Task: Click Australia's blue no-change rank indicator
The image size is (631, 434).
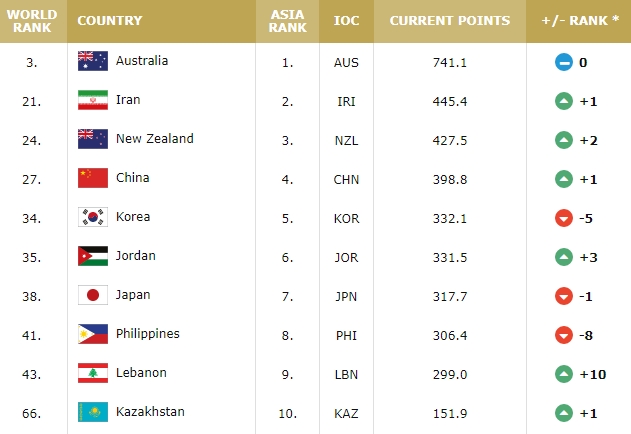Action: [x=564, y=62]
